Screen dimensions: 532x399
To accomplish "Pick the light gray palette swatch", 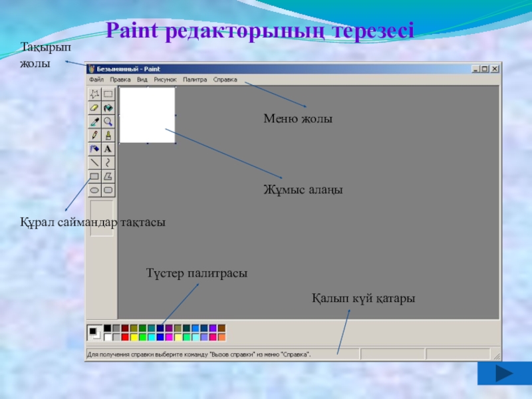I will 116,337.
